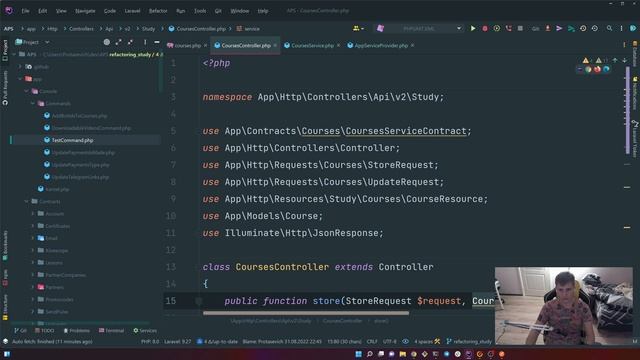Image resolution: width=640 pixels, height=360 pixels.
Task: Expand the .github folder in project tree
Action: point(20,67)
